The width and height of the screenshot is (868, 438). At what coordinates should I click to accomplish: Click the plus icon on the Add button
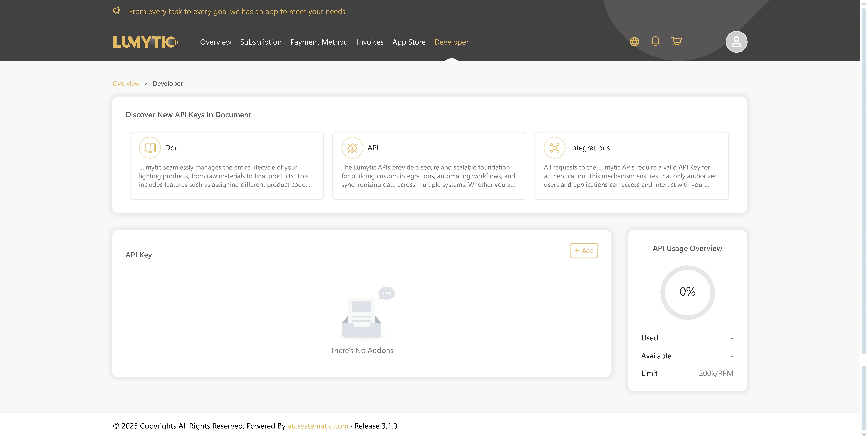pos(577,251)
